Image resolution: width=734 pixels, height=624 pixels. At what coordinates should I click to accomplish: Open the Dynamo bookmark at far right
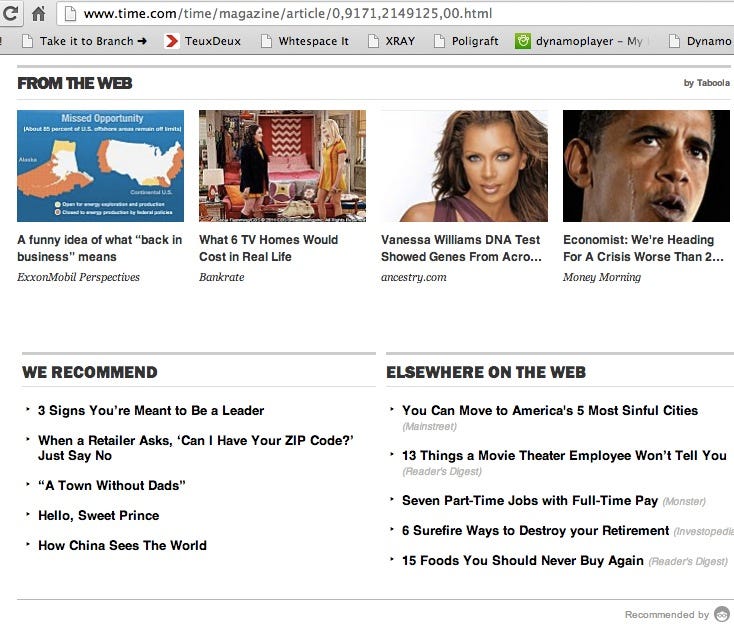(x=700, y=41)
